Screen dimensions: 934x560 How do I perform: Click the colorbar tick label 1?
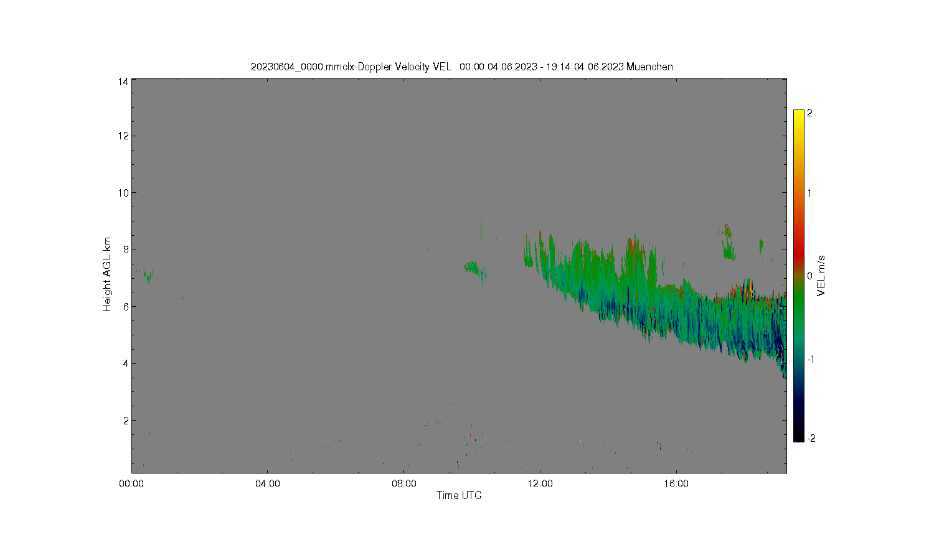click(x=809, y=193)
